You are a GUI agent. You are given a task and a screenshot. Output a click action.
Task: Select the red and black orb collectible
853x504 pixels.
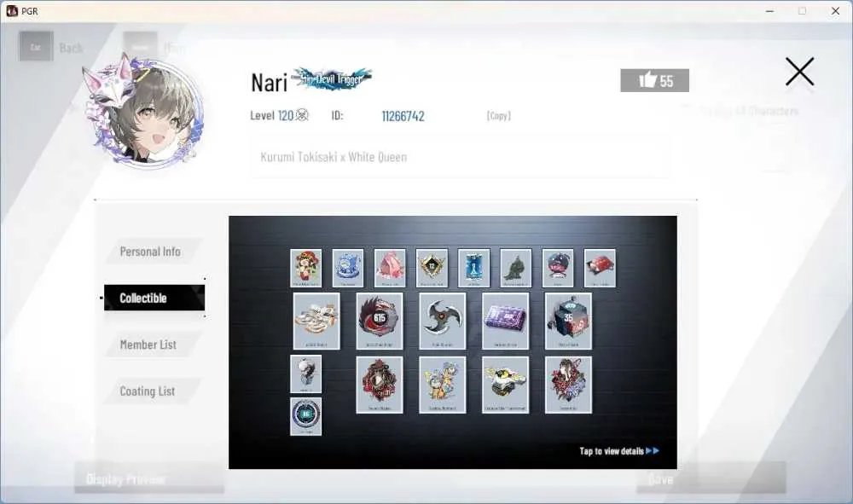558,268
